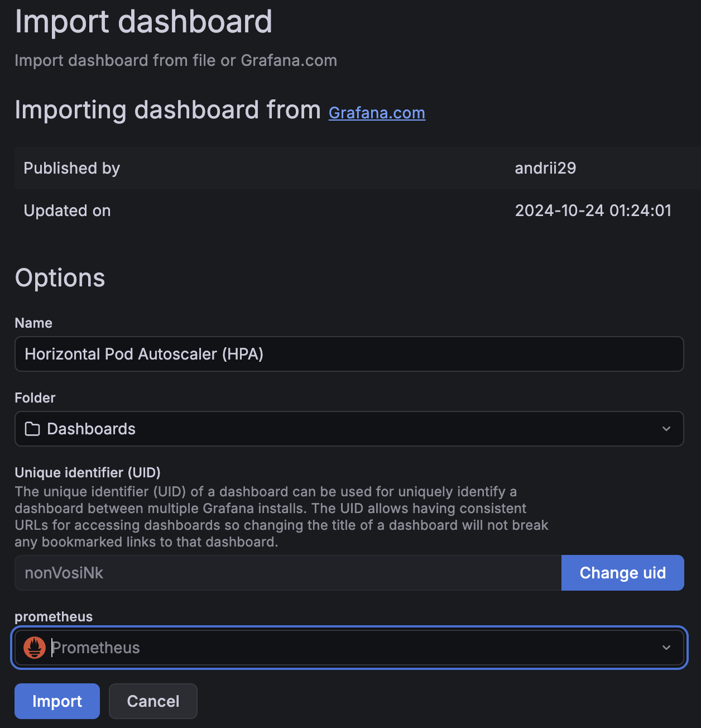Viewport: 701px width, 728px height.
Task: Select the andrii29 publisher name
Action: (545, 168)
